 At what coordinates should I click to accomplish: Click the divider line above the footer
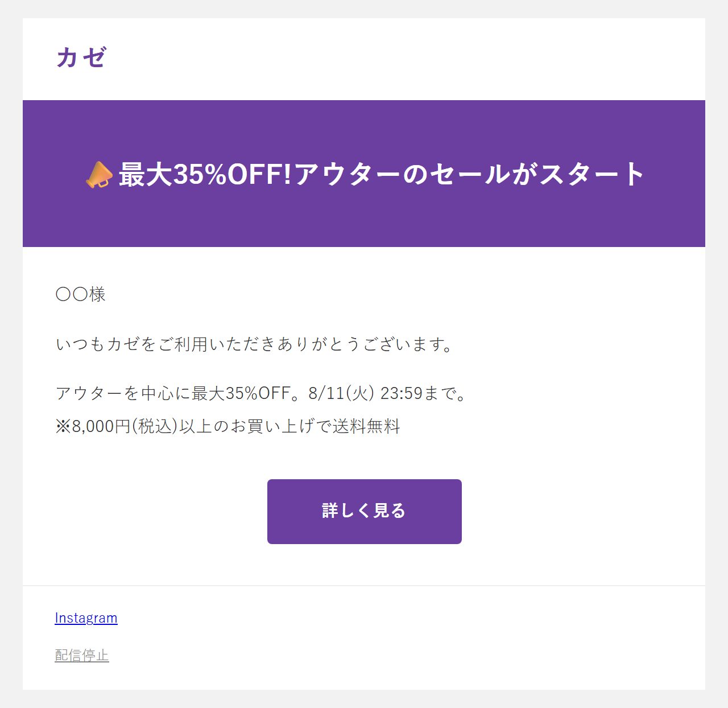point(364,586)
